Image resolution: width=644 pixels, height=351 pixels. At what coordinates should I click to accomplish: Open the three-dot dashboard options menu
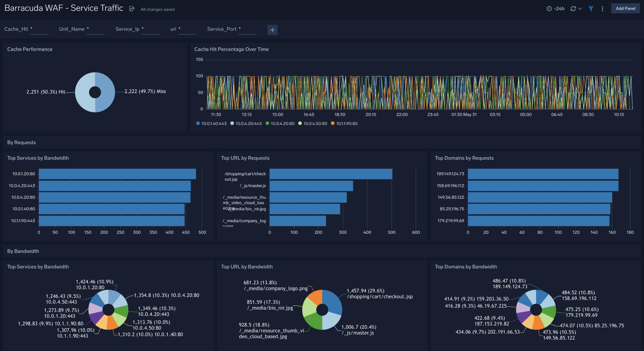pos(602,8)
